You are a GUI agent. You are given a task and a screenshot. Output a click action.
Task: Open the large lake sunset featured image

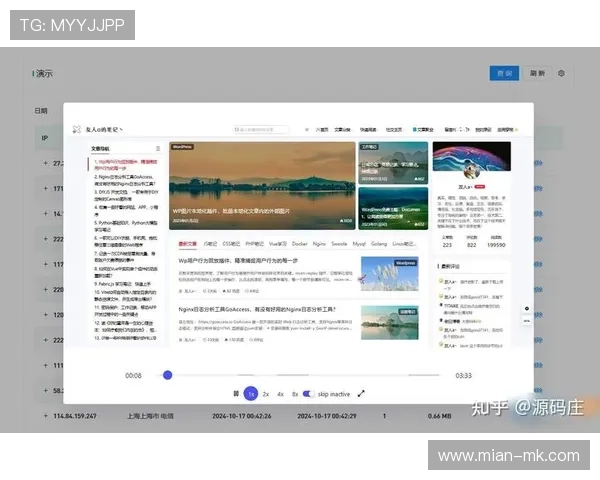pyautogui.click(x=262, y=185)
